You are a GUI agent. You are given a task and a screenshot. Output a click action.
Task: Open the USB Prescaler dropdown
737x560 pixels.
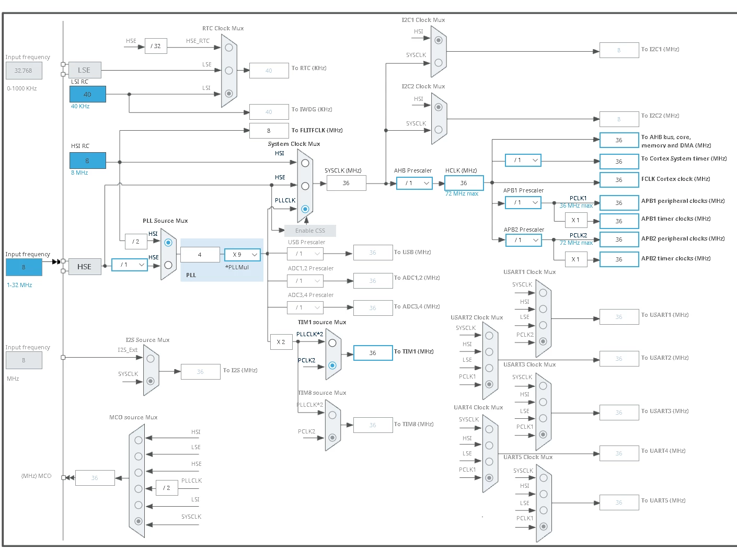pyautogui.click(x=305, y=254)
